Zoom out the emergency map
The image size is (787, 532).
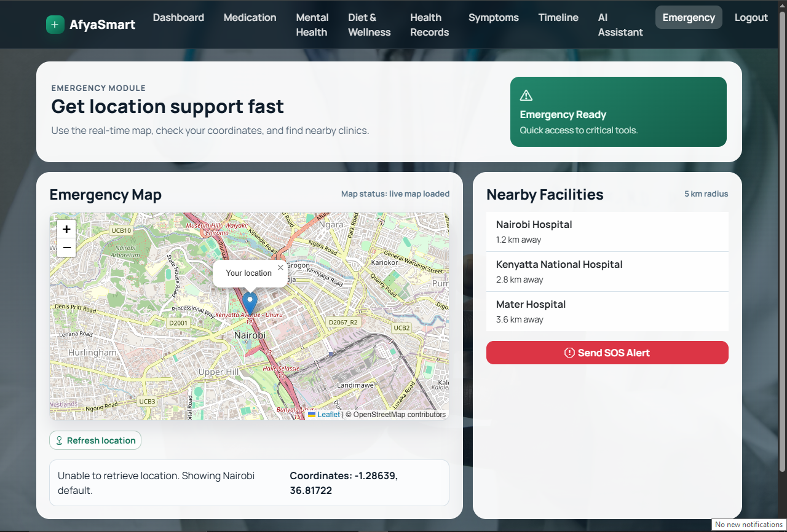[66, 248]
